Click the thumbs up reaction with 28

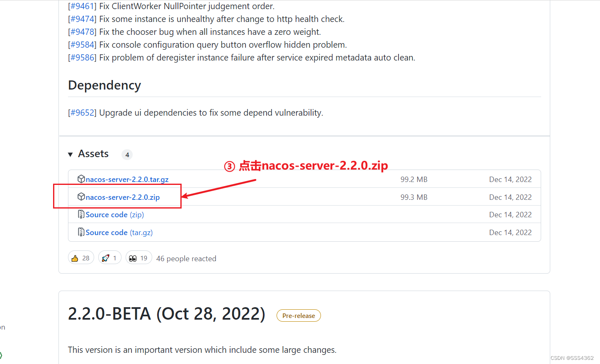click(81, 258)
